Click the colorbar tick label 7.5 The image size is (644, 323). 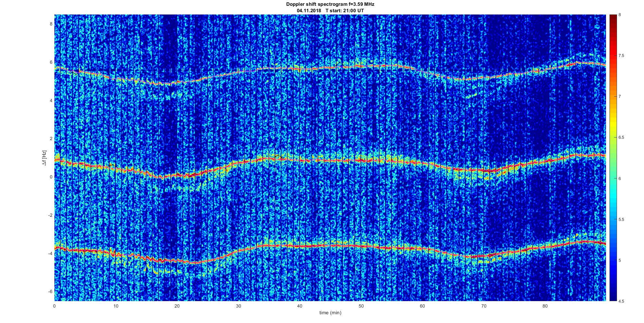(621, 56)
